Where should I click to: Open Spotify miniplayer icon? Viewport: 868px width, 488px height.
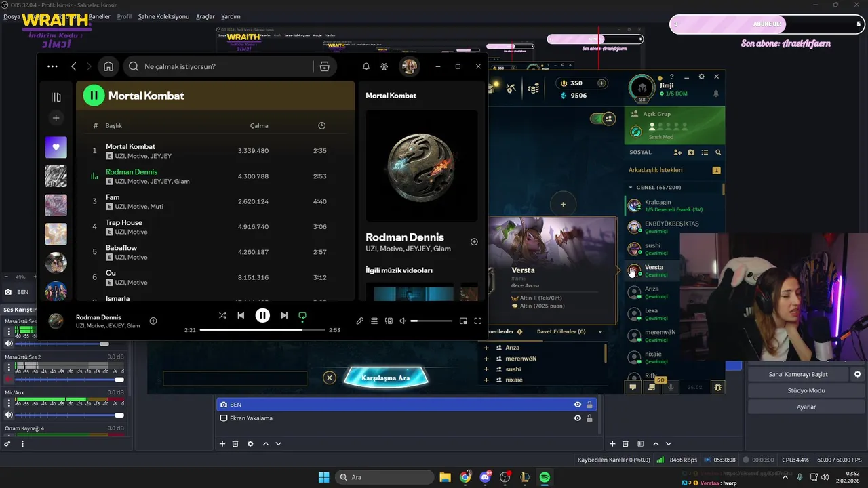click(463, 321)
